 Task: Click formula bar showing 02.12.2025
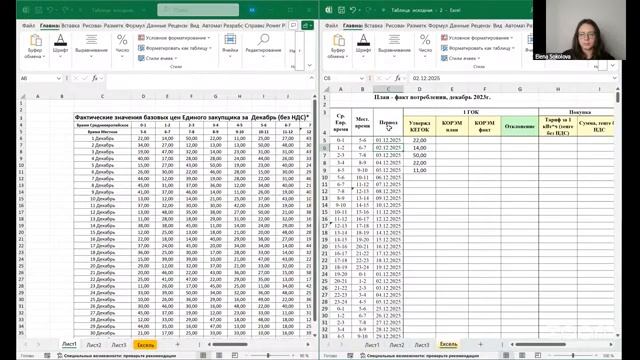coord(510,78)
